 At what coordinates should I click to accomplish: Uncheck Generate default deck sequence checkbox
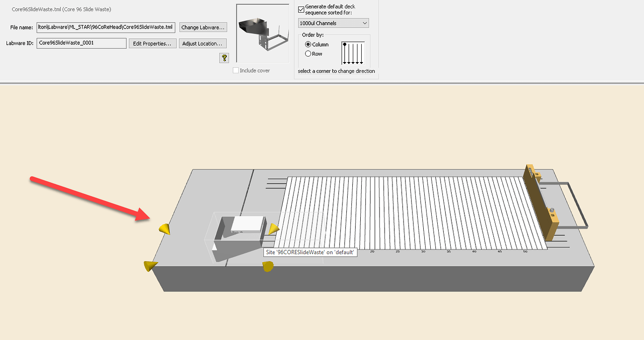[301, 9]
